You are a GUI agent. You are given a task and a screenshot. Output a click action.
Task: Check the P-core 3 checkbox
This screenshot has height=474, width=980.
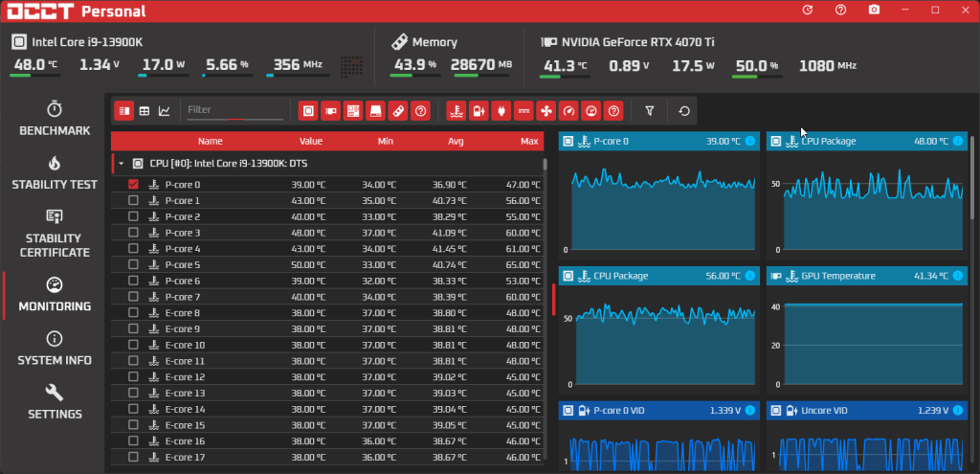coord(133,233)
